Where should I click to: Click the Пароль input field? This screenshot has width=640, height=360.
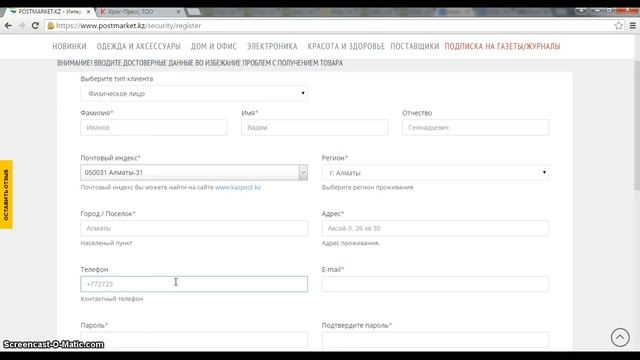click(194, 340)
